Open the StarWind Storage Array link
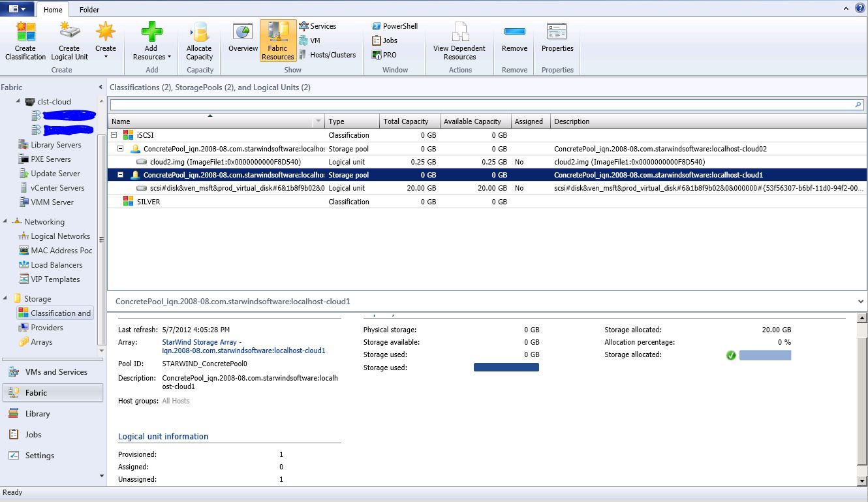Image resolution: width=868 pixels, height=502 pixels. pyautogui.click(x=243, y=347)
